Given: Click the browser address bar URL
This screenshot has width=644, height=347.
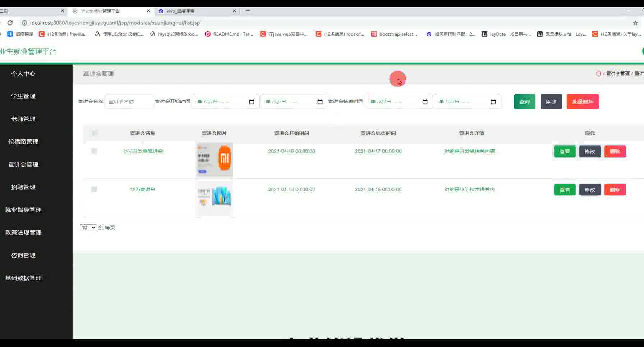Looking at the screenshot, I should tap(115, 23).
